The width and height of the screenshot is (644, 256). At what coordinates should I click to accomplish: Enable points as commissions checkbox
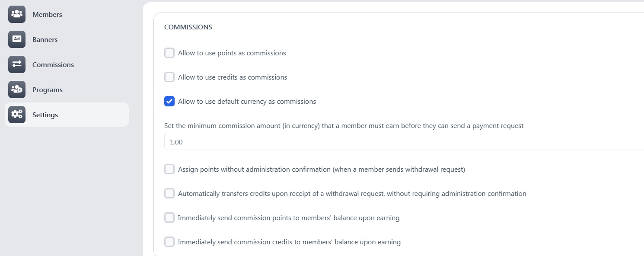coord(169,53)
